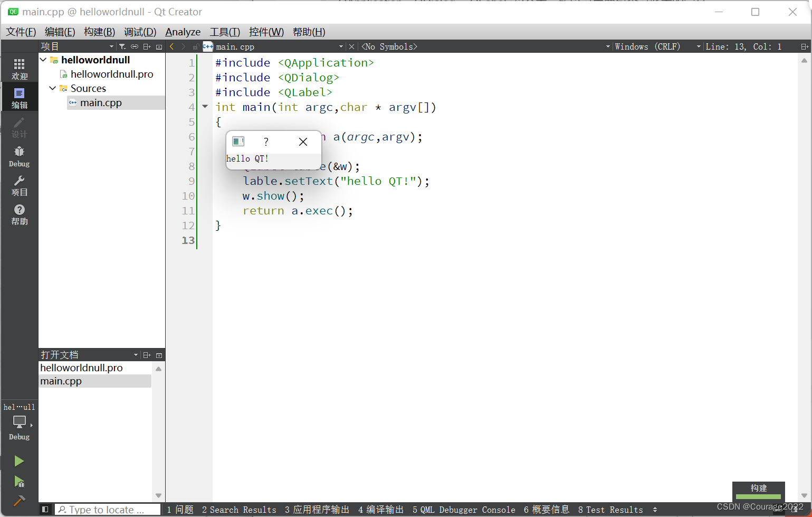Viewport: 812px width, 517px height.
Task: Run the project with green play button
Action: point(19,461)
